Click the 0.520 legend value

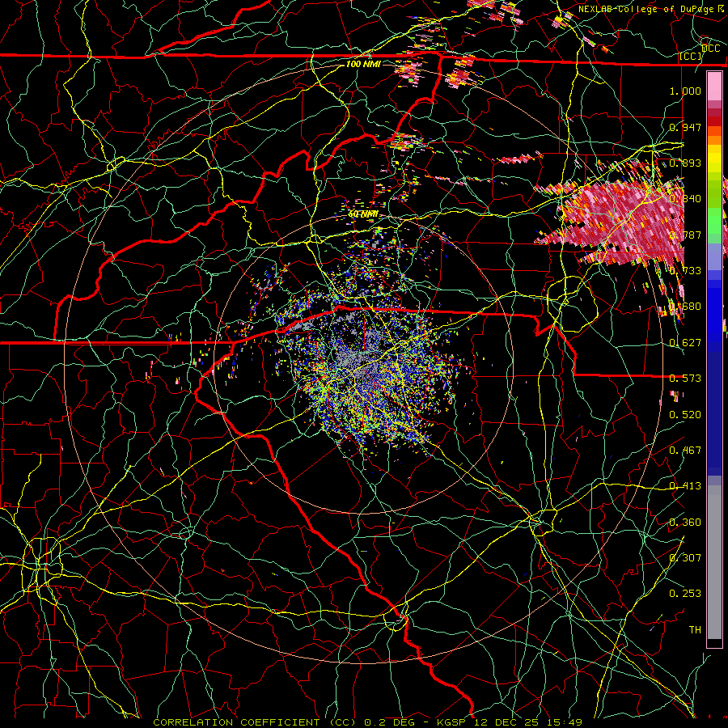[685, 415]
